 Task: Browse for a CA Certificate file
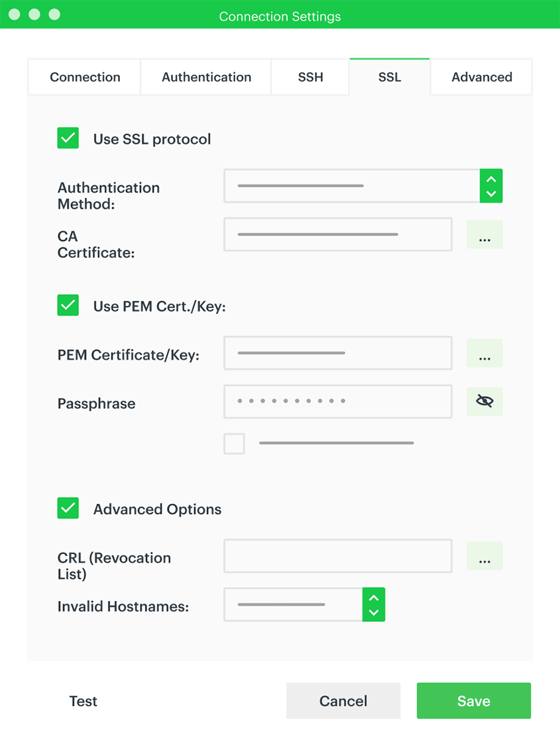tap(484, 235)
